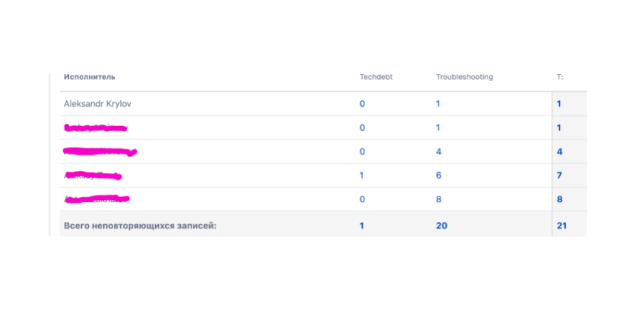Click the T: column total of 4
Image resolution: width=644 pixels, height=311 pixels.
(x=559, y=152)
